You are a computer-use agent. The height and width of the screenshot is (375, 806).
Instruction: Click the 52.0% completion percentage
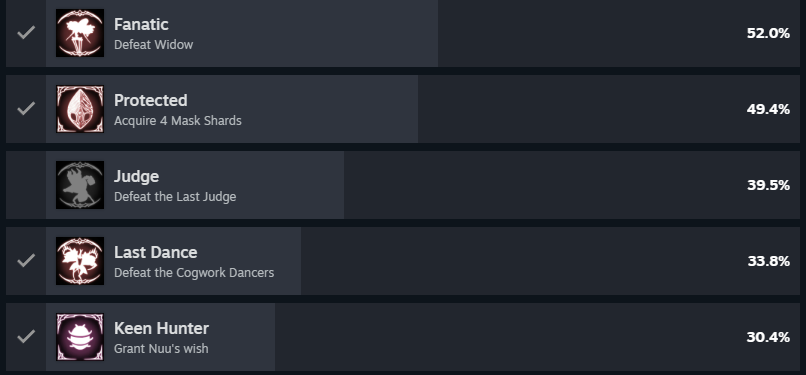coord(768,33)
